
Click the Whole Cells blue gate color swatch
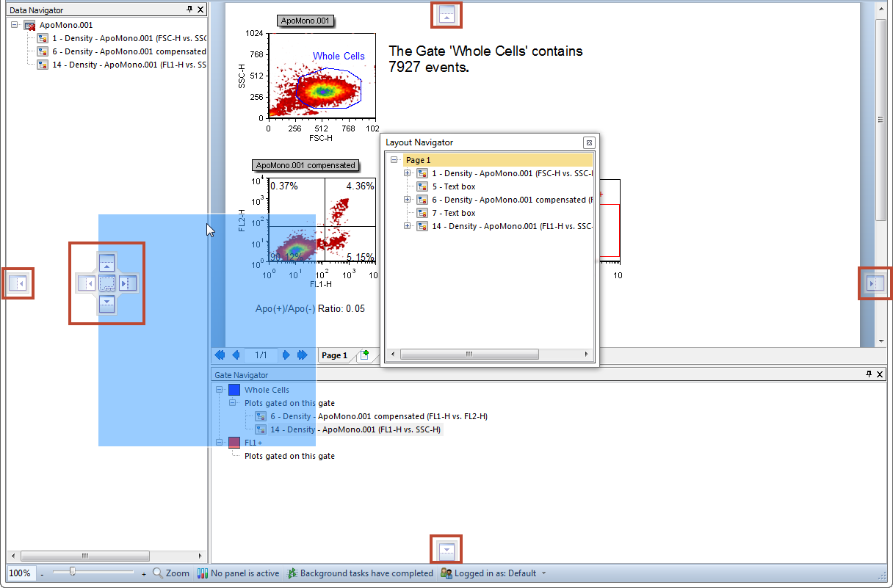click(x=234, y=390)
